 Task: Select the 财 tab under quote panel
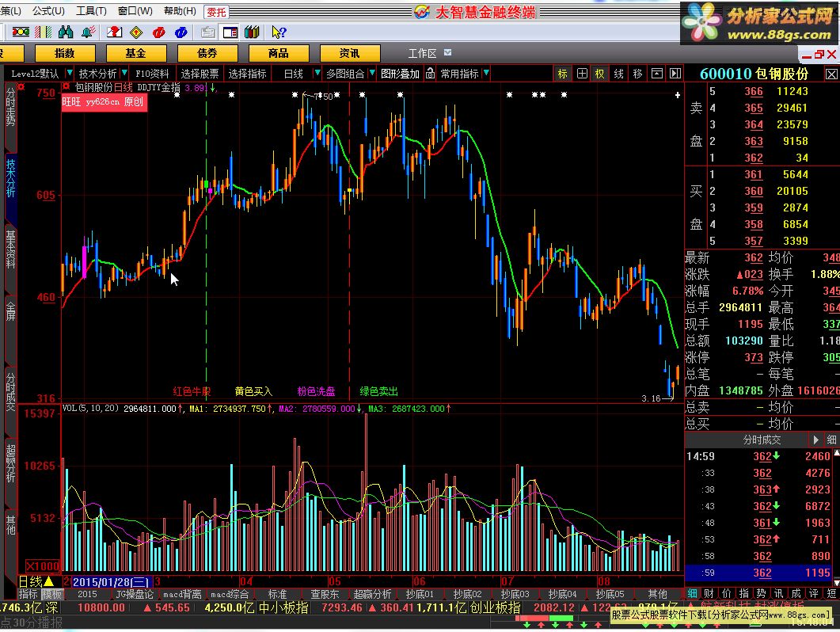pos(709,593)
